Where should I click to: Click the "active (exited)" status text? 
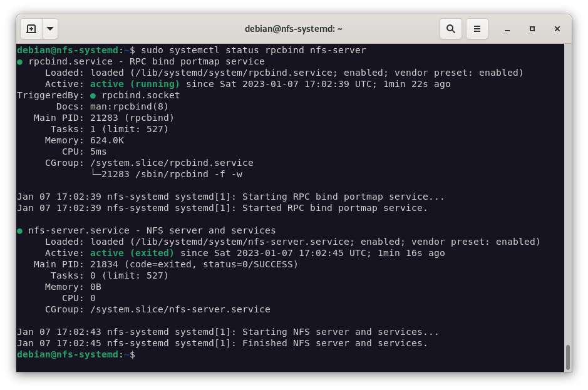(132, 254)
